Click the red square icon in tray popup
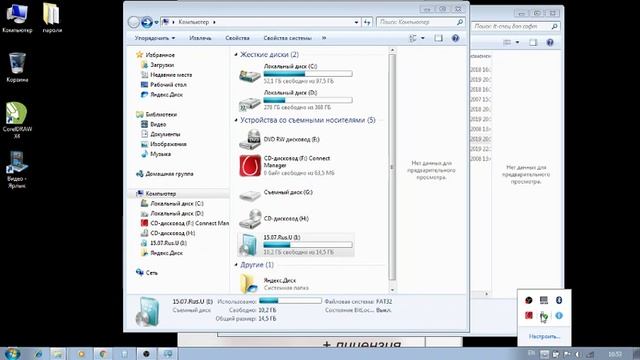 [x=529, y=315]
